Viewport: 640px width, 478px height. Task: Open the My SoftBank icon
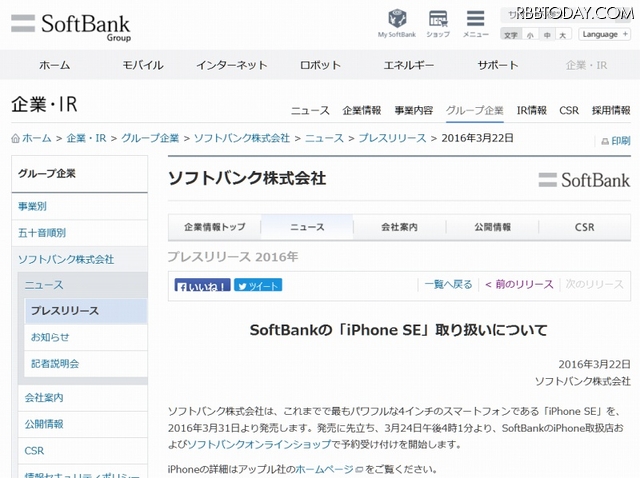pyautogui.click(x=396, y=23)
